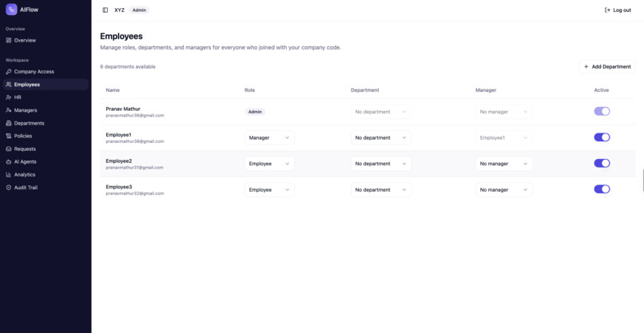The width and height of the screenshot is (644, 333).
Task: Open Employee1 department dropdown
Action: pos(381,137)
